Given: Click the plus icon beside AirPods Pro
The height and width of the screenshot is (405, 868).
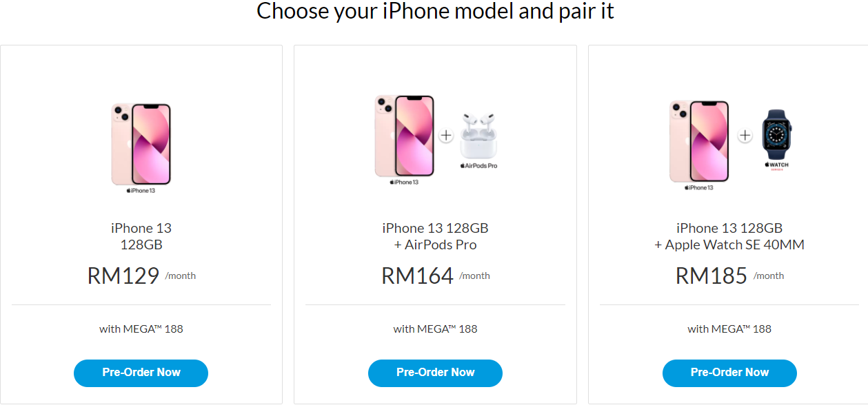Looking at the screenshot, I should (446, 135).
